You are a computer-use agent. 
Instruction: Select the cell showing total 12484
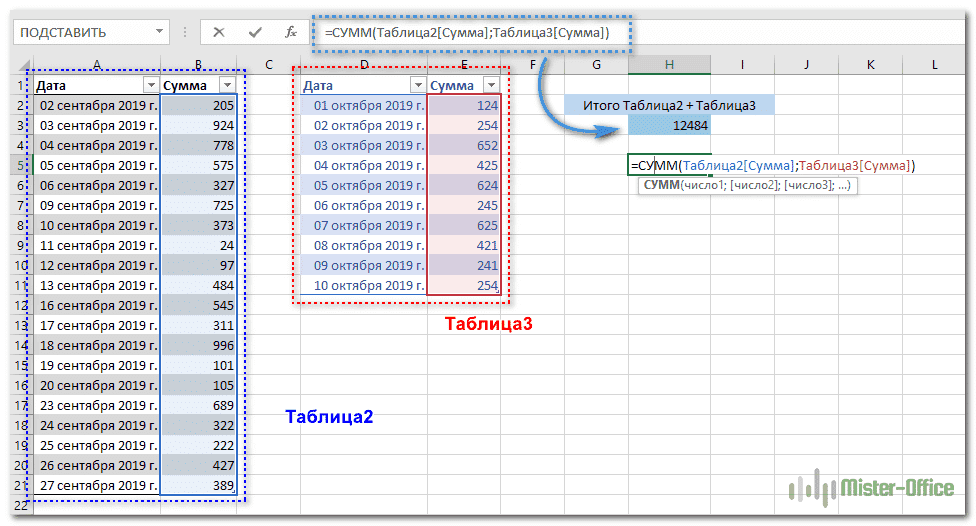coord(669,125)
